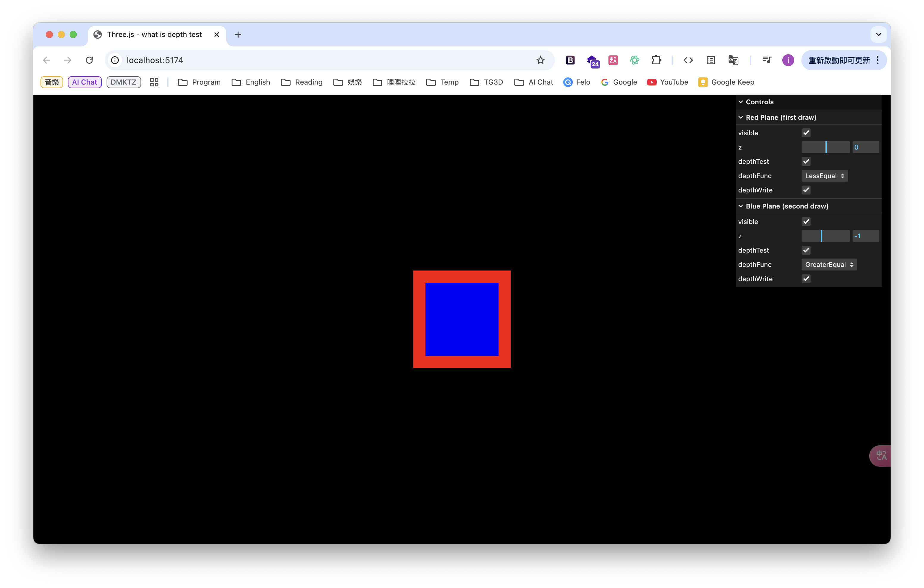Open the React DevTools extension

pos(635,60)
